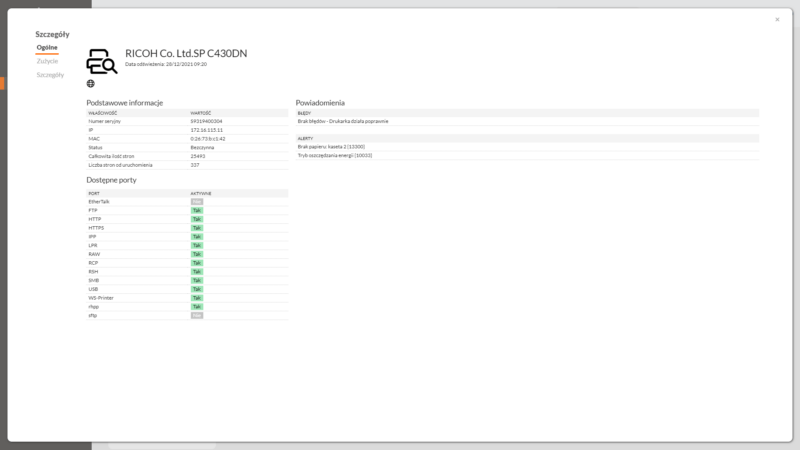
Task: Click the AKTYWNE column header
Action: click(201, 193)
